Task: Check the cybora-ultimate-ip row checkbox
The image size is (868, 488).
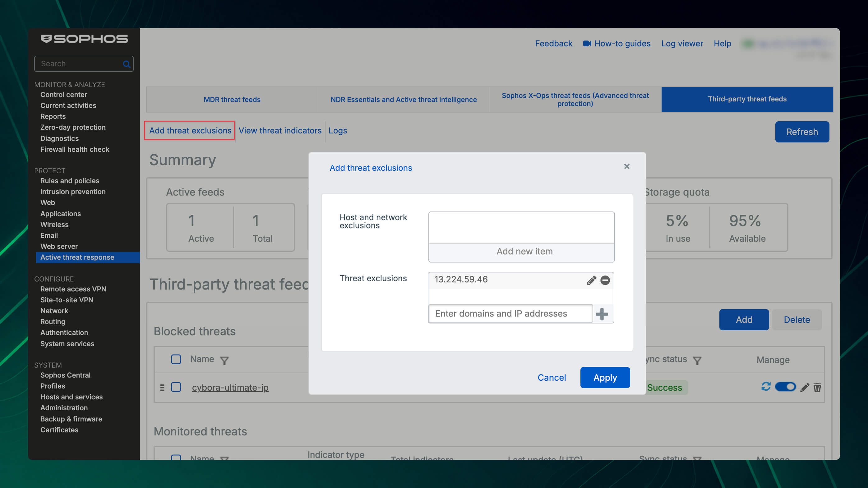Action: [x=176, y=387]
